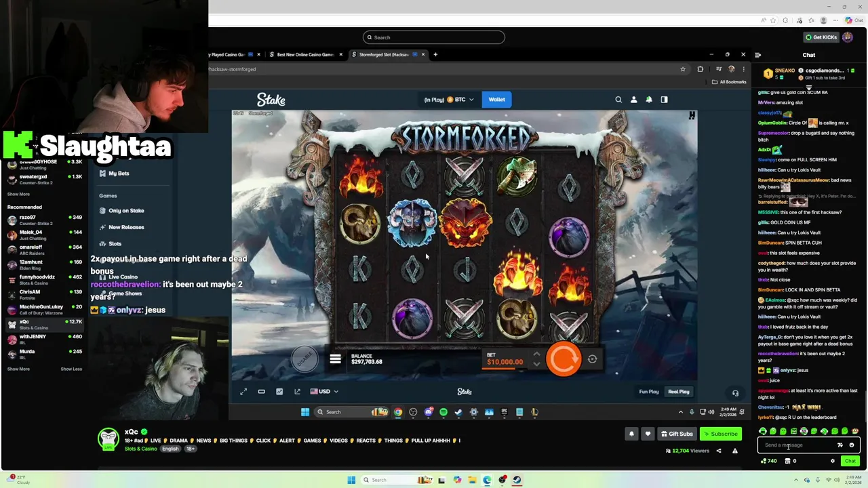Spin the Stormforged slot with the orange button

563,359
